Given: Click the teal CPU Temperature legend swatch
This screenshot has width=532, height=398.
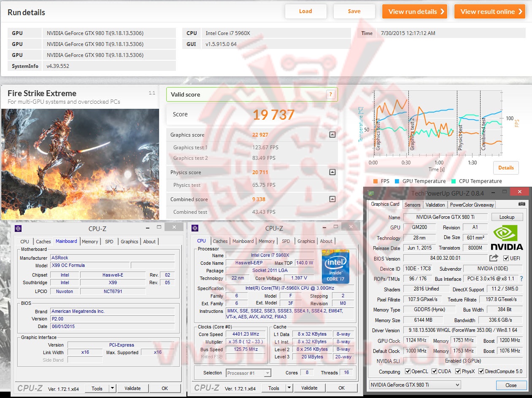Looking at the screenshot, I should 454,181.
